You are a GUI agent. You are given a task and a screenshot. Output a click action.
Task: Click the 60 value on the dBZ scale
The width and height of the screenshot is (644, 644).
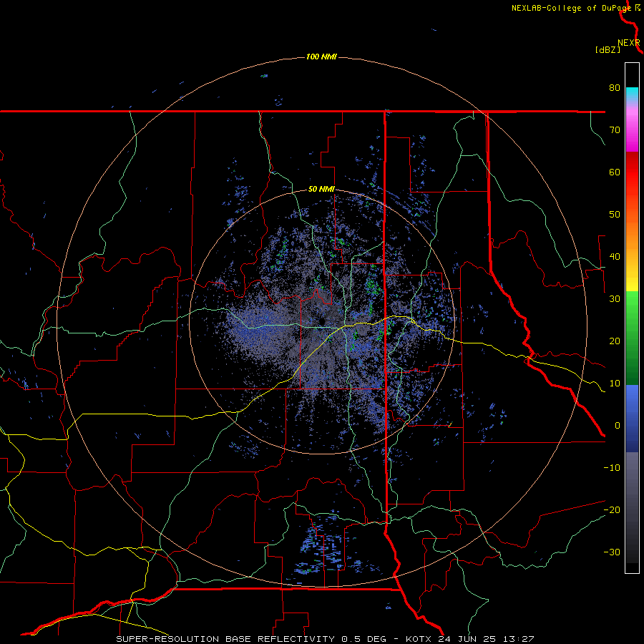coord(615,172)
